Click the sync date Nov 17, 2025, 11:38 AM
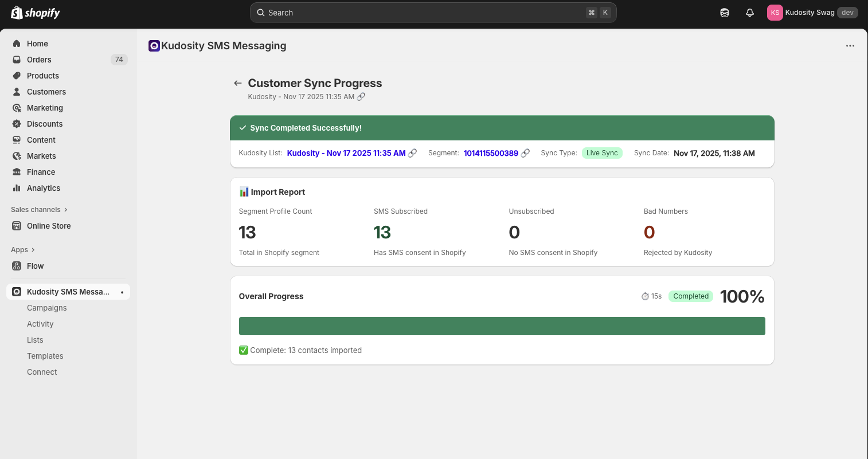 (x=714, y=153)
